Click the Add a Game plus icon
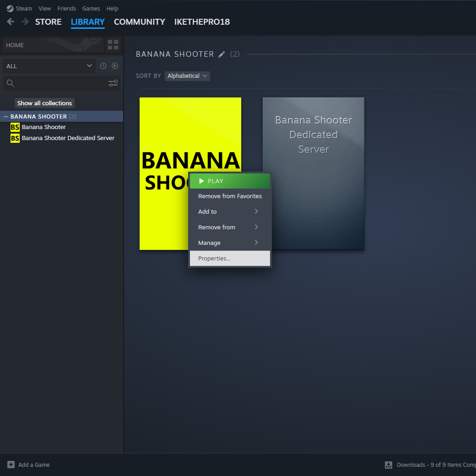This screenshot has height=476, width=476. click(11, 465)
